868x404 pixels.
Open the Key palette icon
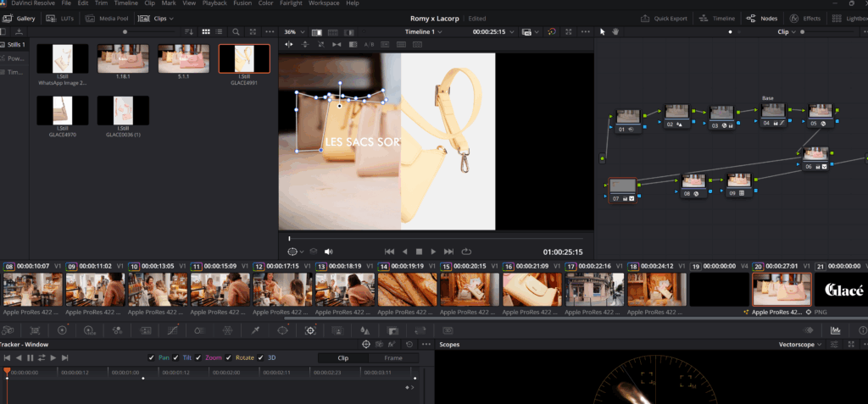pos(393,330)
